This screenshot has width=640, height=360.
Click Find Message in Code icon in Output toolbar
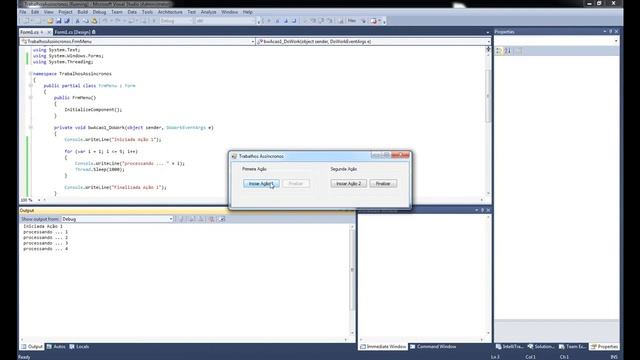pyautogui.click(x=182, y=219)
